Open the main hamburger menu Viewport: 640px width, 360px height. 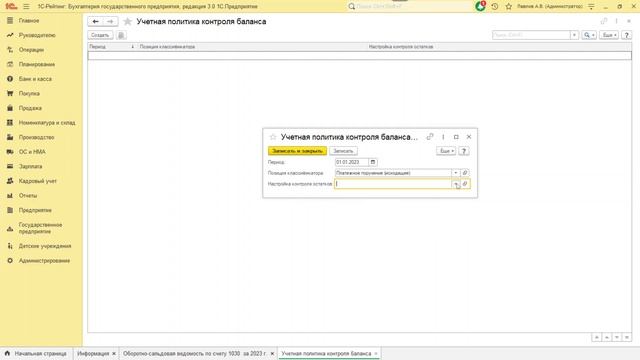pos(26,7)
